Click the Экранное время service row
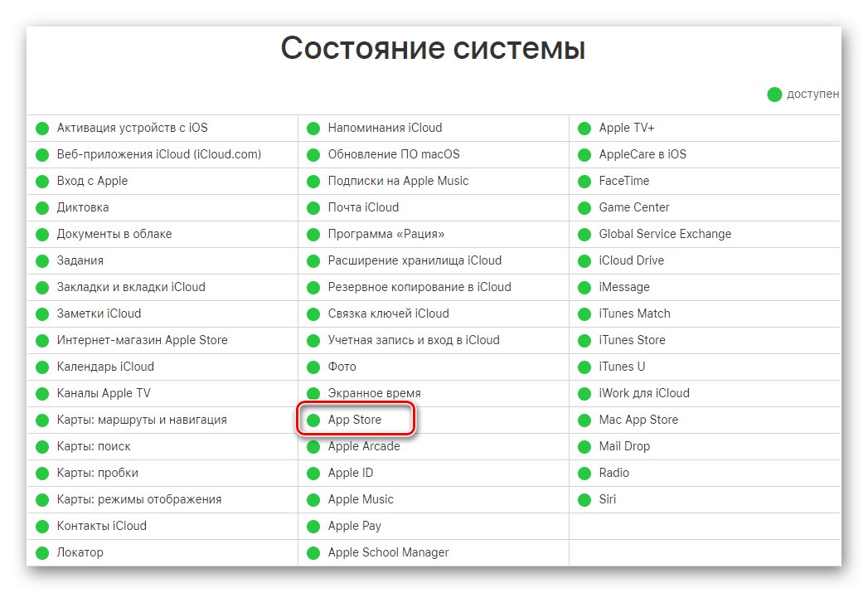 (374, 393)
